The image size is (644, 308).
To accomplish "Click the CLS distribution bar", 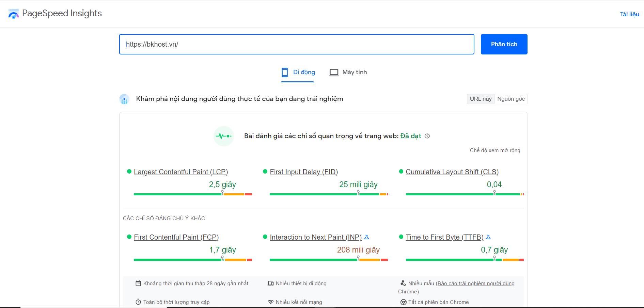I will 465,194.
